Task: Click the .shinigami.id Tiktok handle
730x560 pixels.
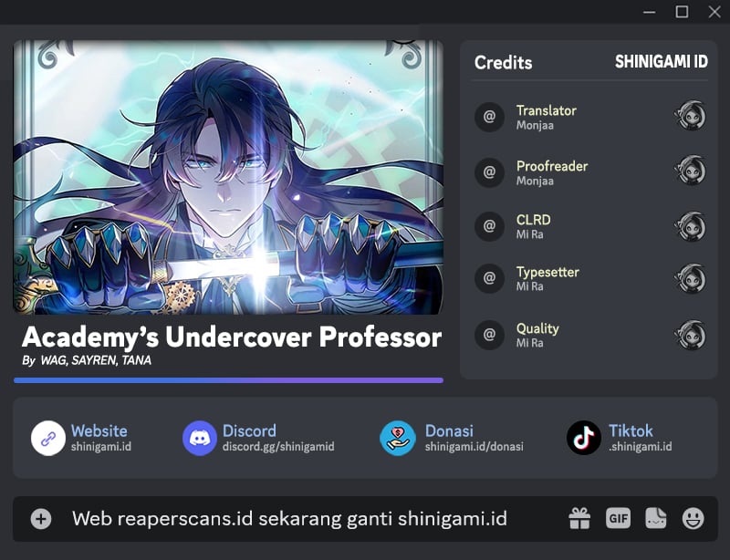Action: [641, 447]
